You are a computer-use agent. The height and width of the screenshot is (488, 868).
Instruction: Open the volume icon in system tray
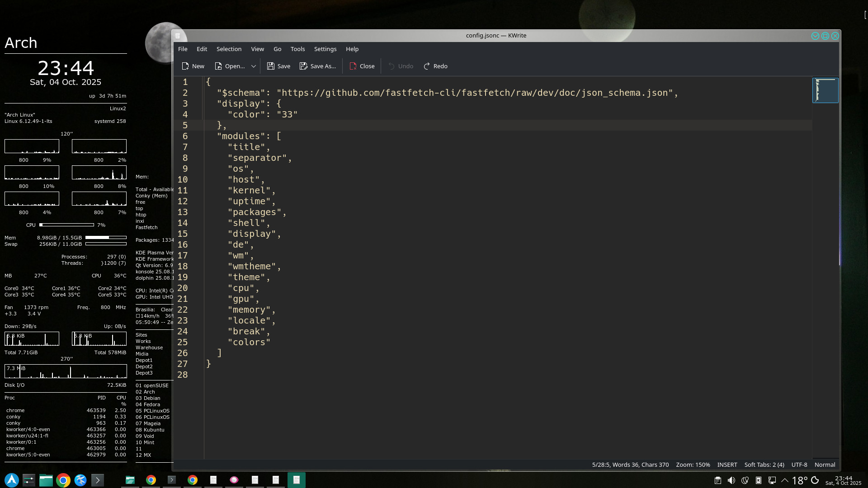(x=731, y=480)
